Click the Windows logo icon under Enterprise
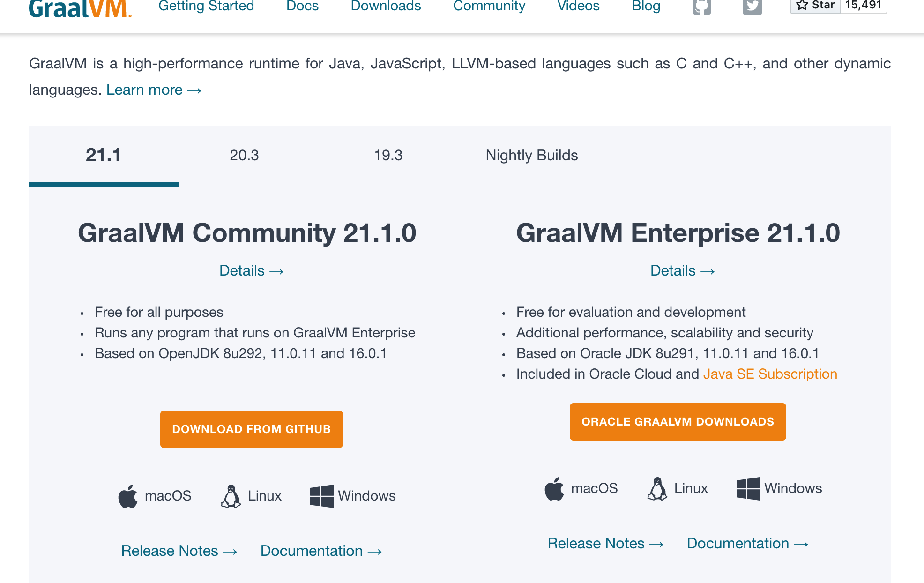The height and width of the screenshot is (583, 924). click(748, 488)
